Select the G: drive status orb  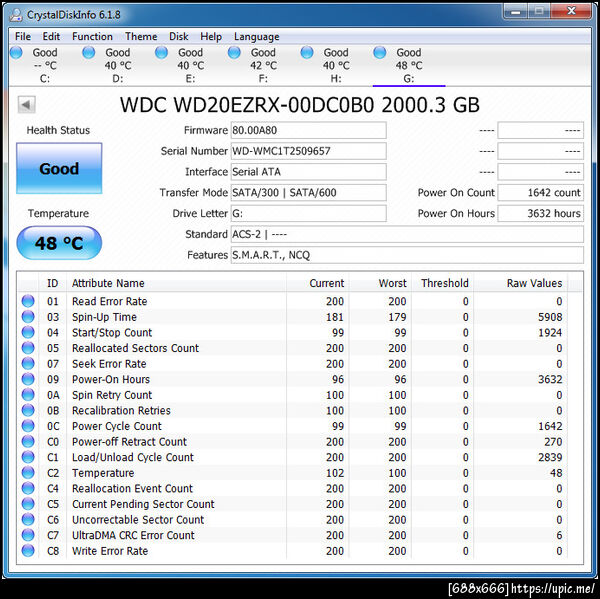pos(380,52)
